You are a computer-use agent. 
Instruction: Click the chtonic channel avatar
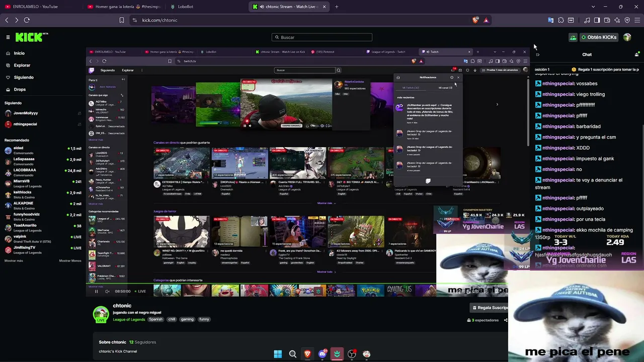click(x=101, y=314)
